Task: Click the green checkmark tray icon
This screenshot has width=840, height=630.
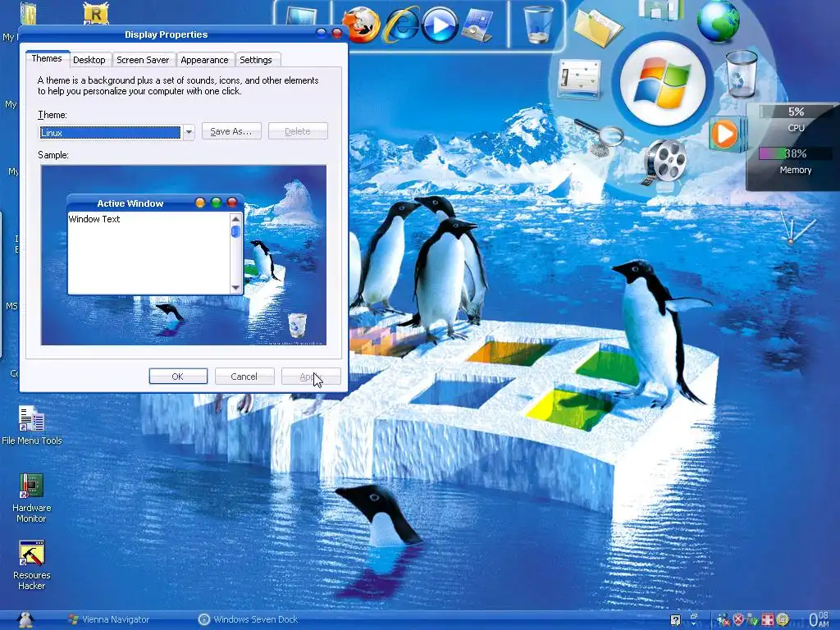Action: [753, 620]
